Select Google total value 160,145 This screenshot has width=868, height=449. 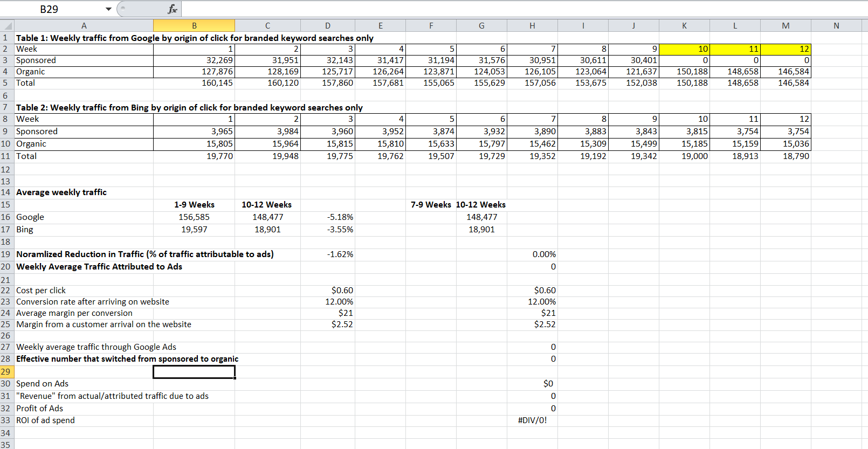194,83
